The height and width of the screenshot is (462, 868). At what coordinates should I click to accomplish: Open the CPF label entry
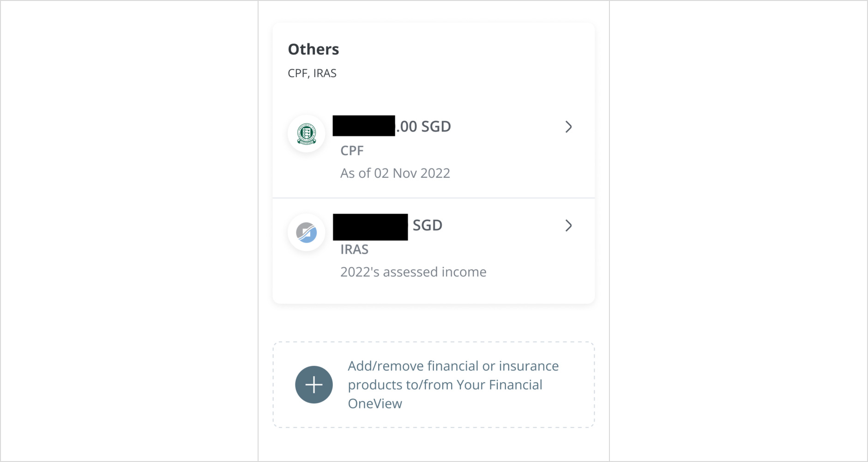click(352, 151)
